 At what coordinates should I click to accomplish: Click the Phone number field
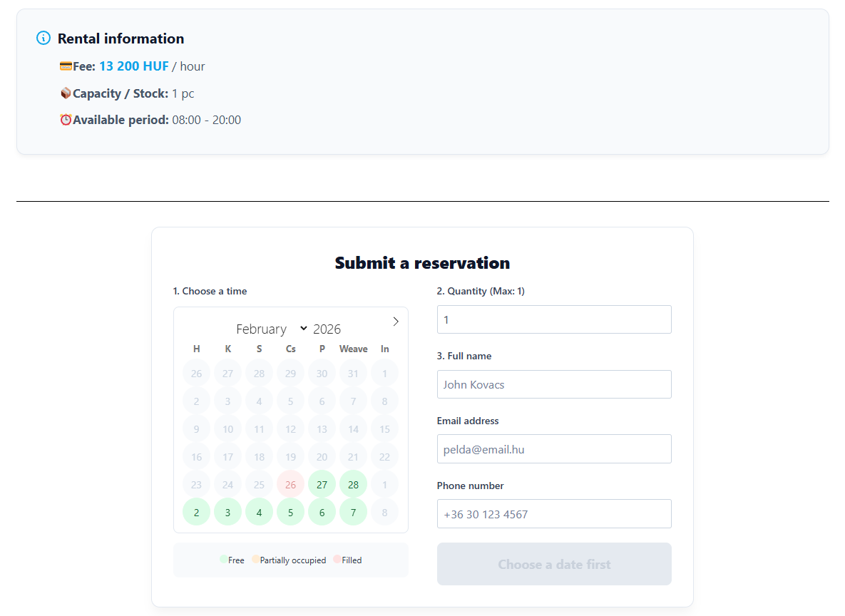tap(554, 514)
